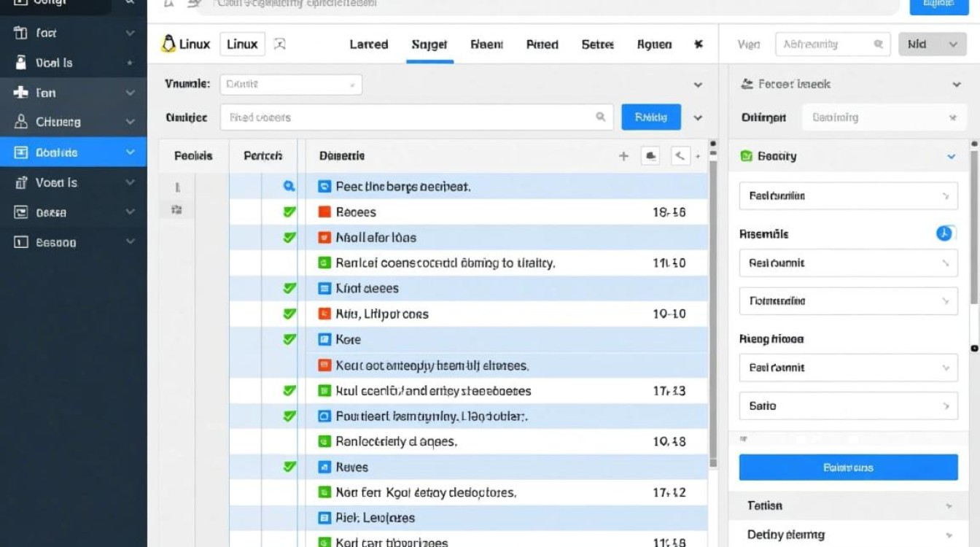Switch to the Larred tab
Screen dimensions: 980x547
369,44
